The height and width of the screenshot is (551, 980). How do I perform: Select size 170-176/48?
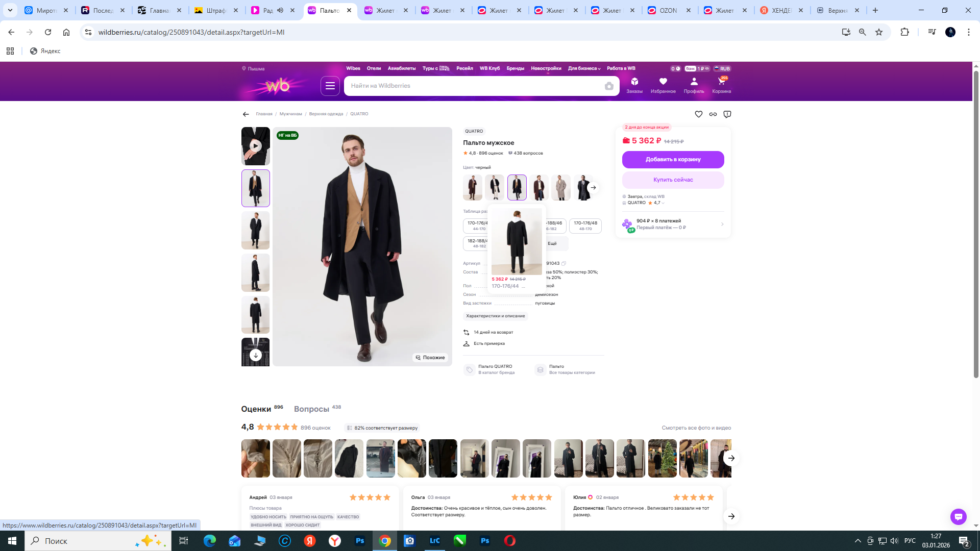pyautogui.click(x=585, y=226)
